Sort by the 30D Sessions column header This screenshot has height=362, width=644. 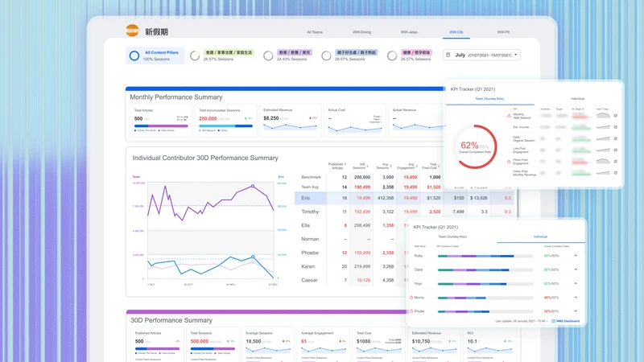[360, 166]
